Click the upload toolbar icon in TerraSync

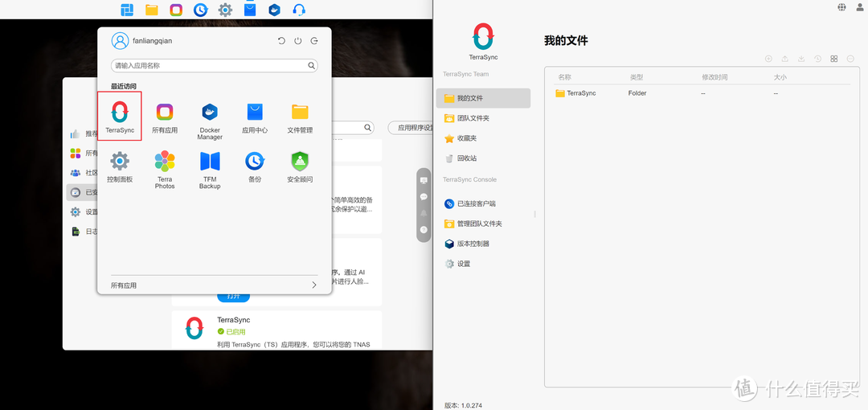(x=784, y=59)
